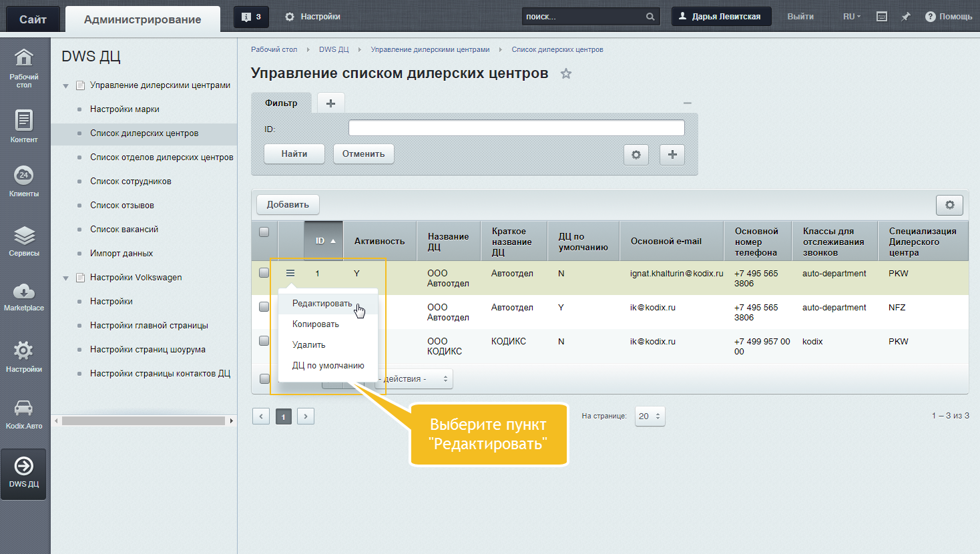Image resolution: width=980 pixels, height=554 pixels.
Task: Open the DWS ДЦ sidebar section
Action: point(24,473)
